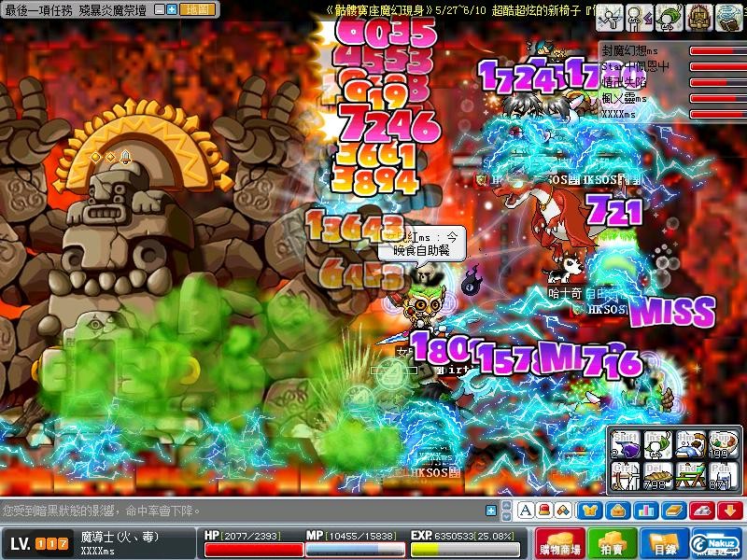The width and height of the screenshot is (747, 560).
Task: Use the End quickslot beach chair
Action: tap(690, 475)
